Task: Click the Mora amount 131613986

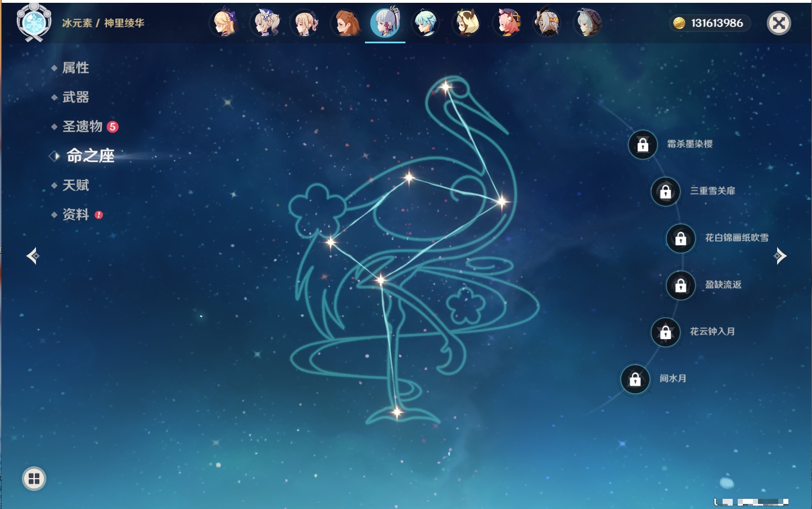Action: pos(717,23)
